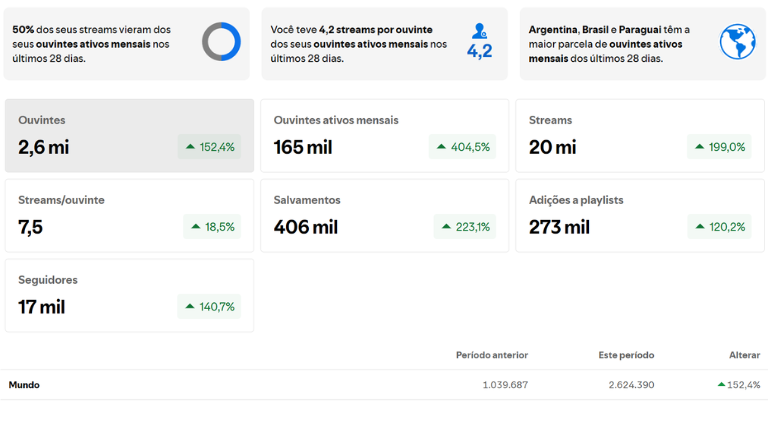Click the 120,2% growth badge
Screen dimensions: 768x432
pos(719,226)
